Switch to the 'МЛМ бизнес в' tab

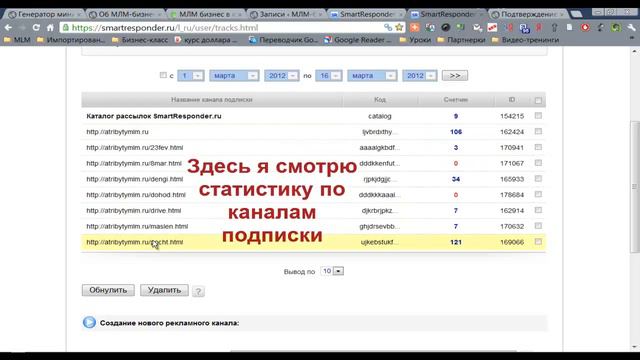(x=205, y=14)
